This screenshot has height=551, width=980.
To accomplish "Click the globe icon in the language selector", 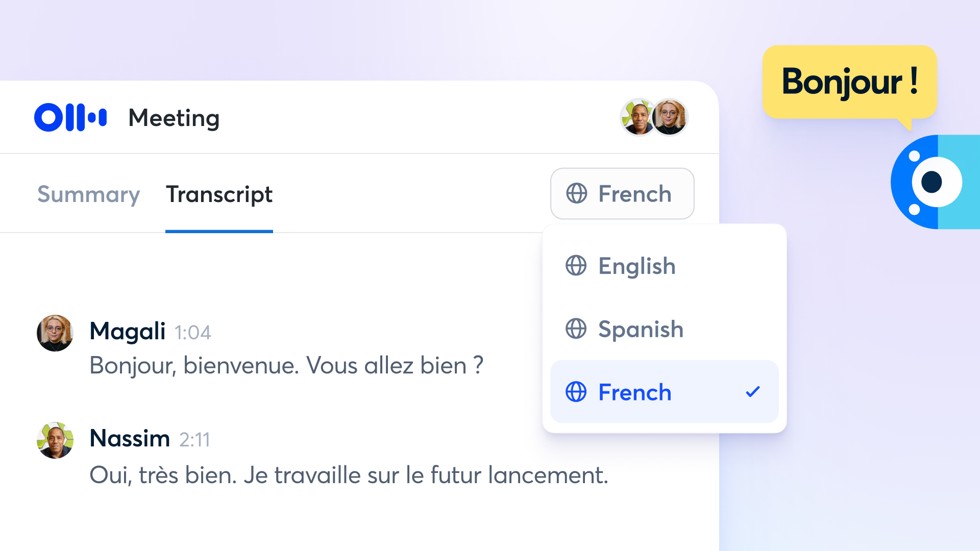I will tap(577, 194).
